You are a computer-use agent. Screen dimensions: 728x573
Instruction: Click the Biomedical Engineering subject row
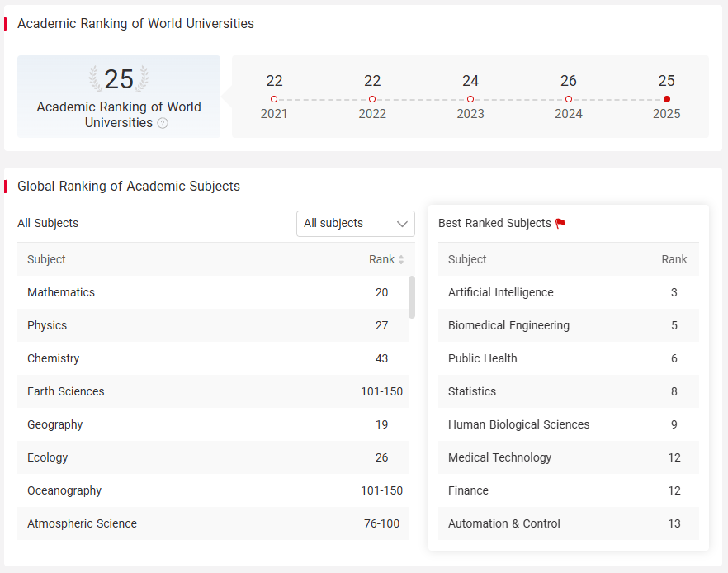[x=568, y=325]
